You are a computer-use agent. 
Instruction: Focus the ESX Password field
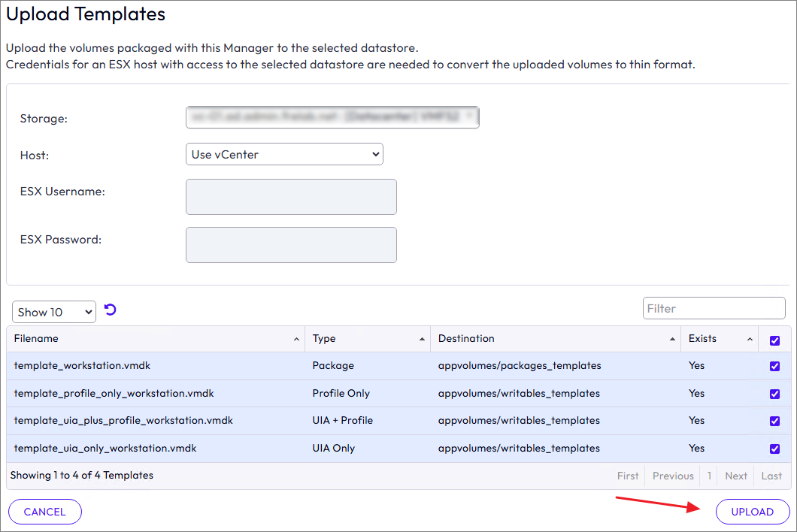pyautogui.click(x=291, y=245)
